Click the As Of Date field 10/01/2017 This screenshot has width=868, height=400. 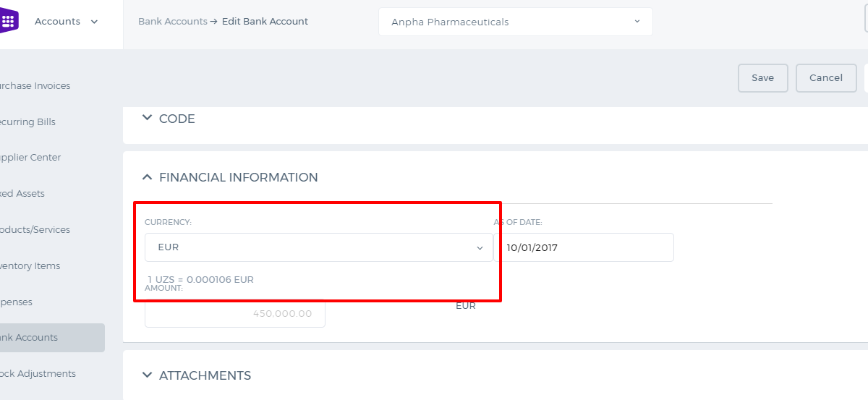pos(584,247)
